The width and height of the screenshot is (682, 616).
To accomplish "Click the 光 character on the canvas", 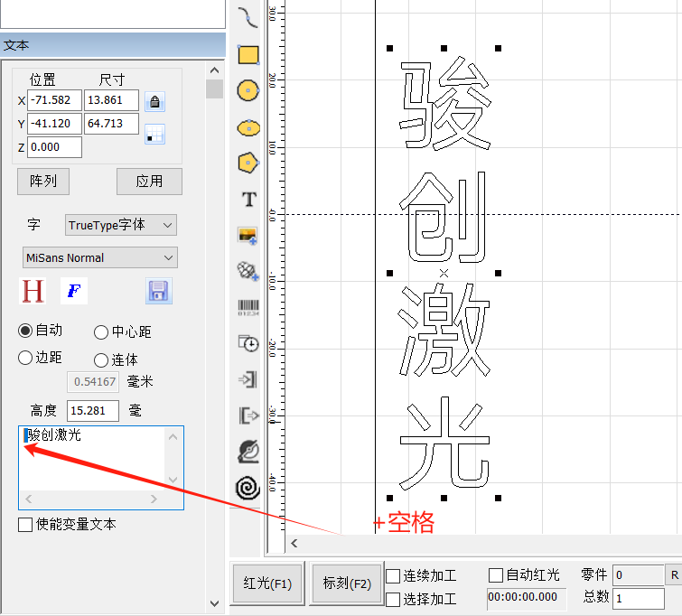I will point(444,443).
